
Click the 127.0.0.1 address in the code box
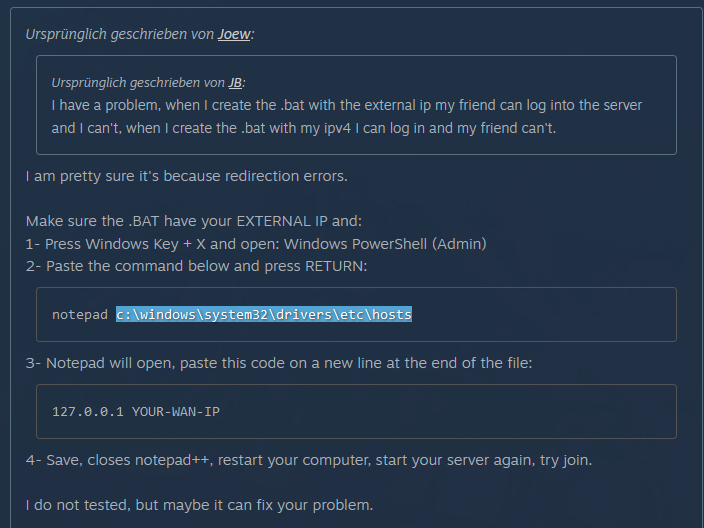pos(88,412)
